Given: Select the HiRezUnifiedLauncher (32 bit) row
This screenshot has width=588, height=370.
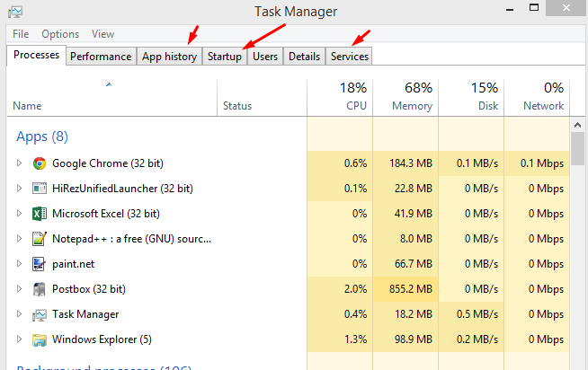Looking at the screenshot, I should coord(288,189).
